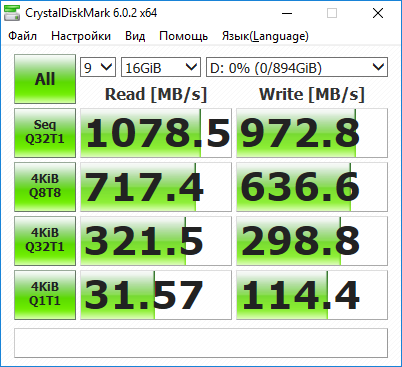Start the 4KiB Q1T1 test
This screenshot has width=402, height=367.
45,295
